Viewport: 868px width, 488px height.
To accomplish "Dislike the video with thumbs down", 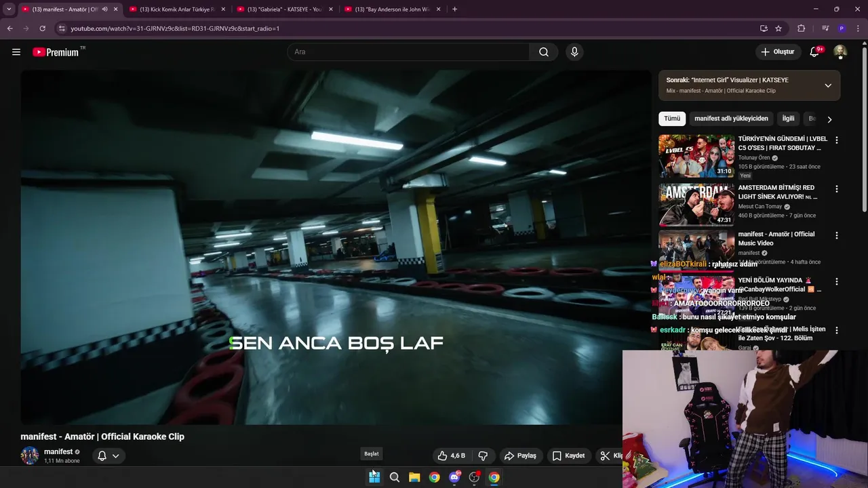I will tap(484, 455).
